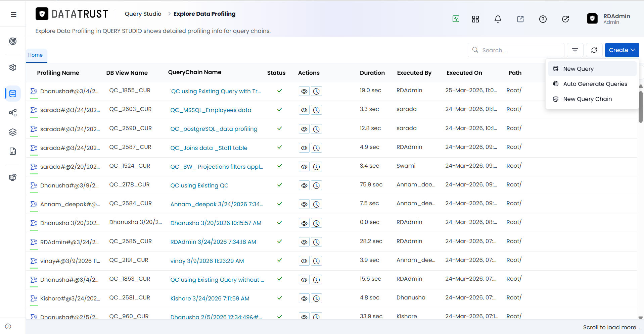Focus the Search input field
Screen dimensions: 644x334
[x=516, y=50]
